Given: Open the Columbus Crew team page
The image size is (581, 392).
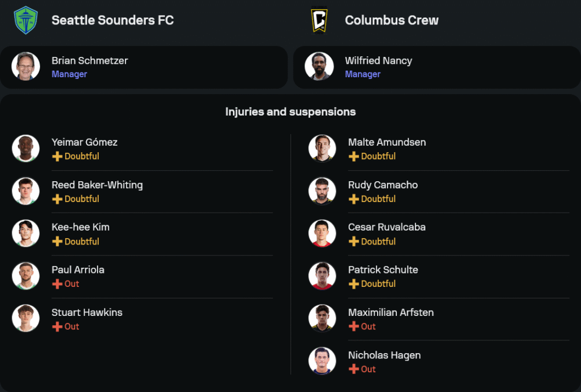Looking at the screenshot, I should click(392, 20).
